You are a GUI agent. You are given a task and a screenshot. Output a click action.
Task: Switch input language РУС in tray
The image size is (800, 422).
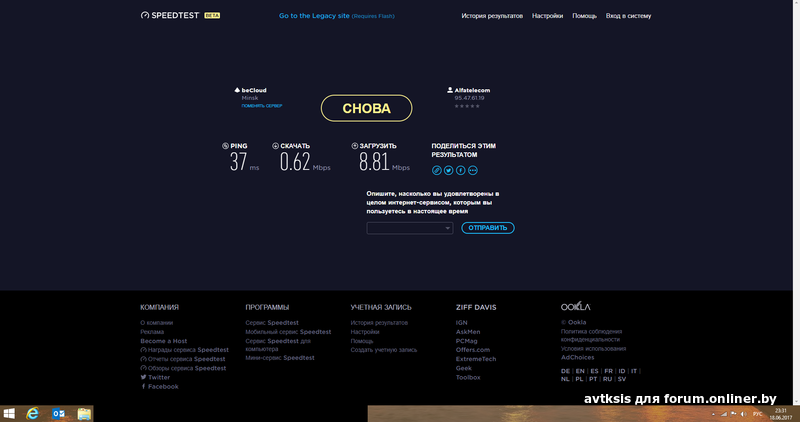[x=758, y=414]
